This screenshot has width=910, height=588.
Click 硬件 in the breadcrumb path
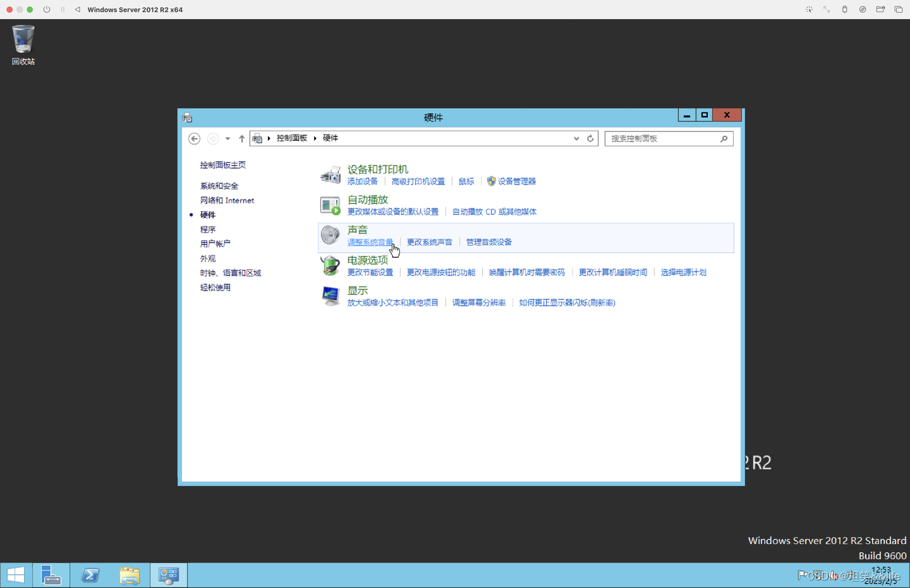coord(331,138)
